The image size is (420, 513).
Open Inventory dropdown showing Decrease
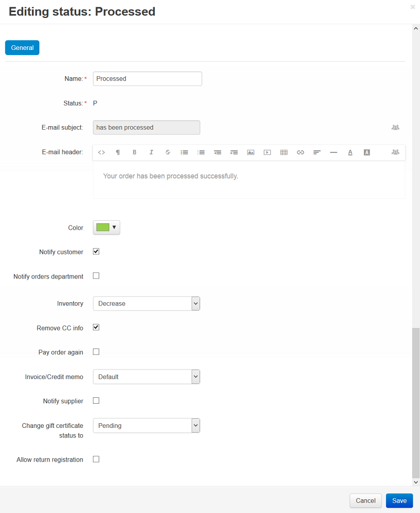click(x=146, y=304)
